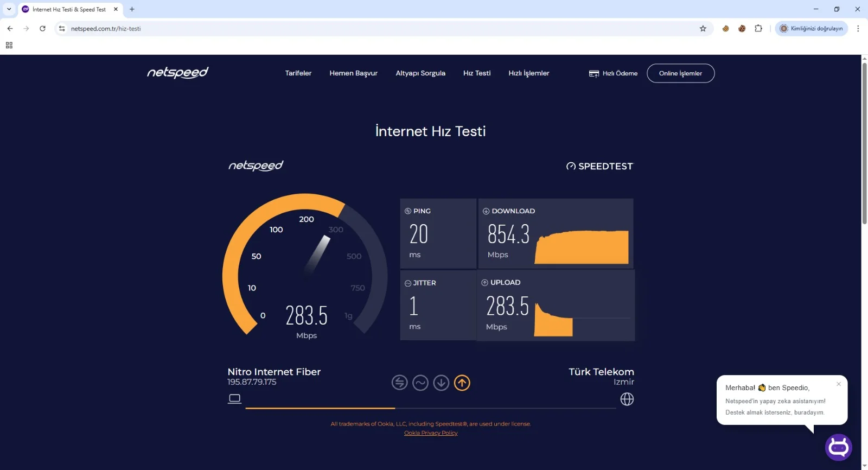The height and width of the screenshot is (470, 868).
Task: Click the download speed graph
Action: click(x=582, y=247)
